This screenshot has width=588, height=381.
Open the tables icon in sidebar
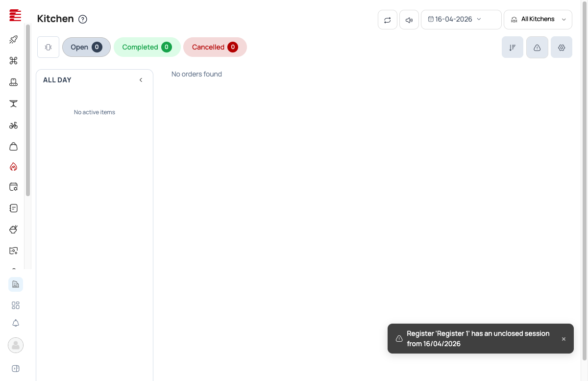[14, 103]
